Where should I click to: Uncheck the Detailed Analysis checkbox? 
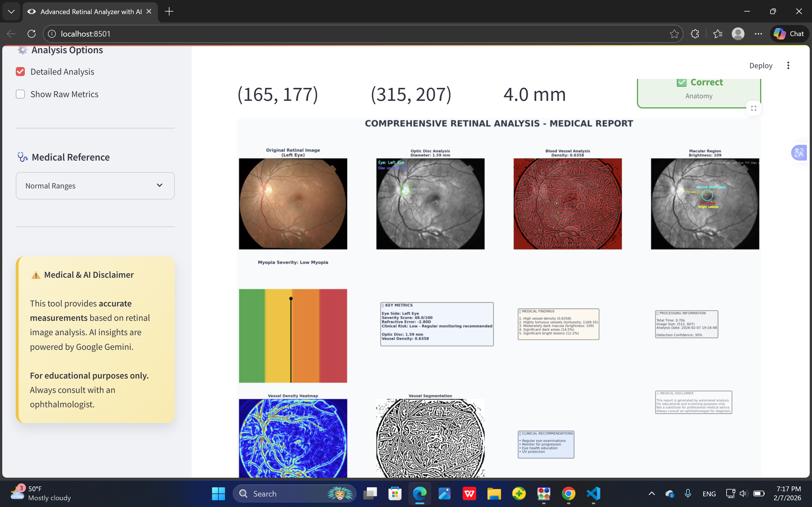point(21,72)
